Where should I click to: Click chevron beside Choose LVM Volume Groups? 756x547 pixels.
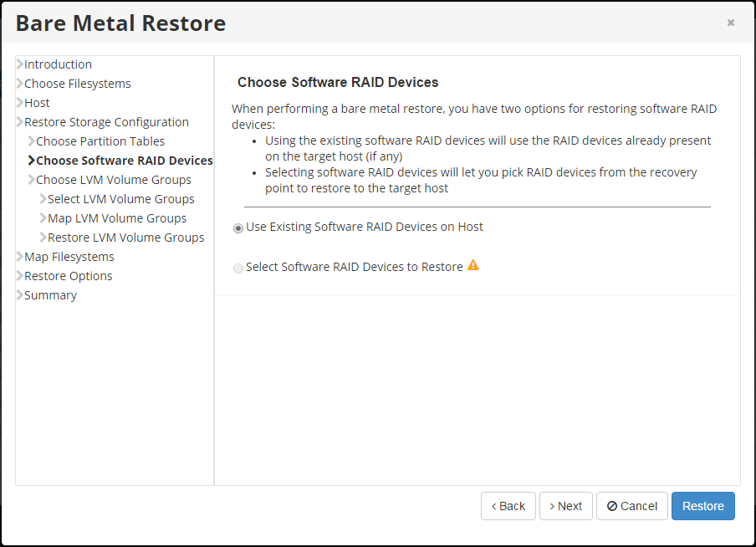coord(31,180)
